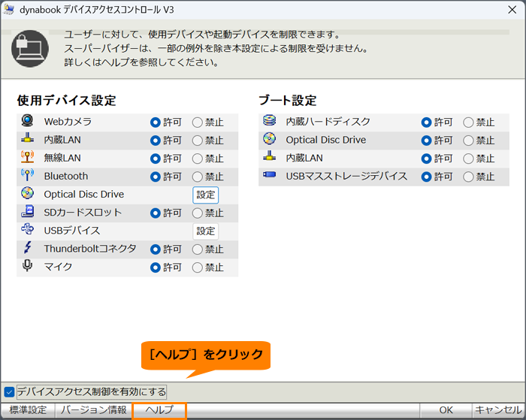Confirm with the OK button
This screenshot has width=526, height=420.
point(446,409)
